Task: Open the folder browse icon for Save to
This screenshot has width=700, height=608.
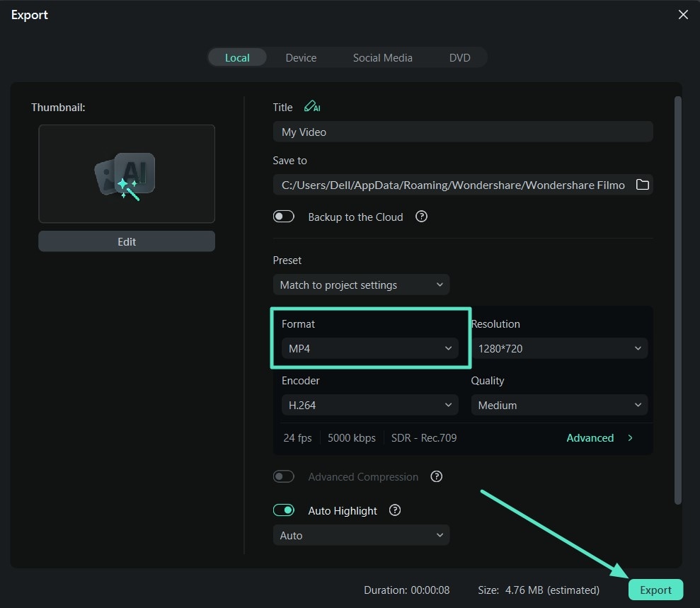Action: pos(643,185)
